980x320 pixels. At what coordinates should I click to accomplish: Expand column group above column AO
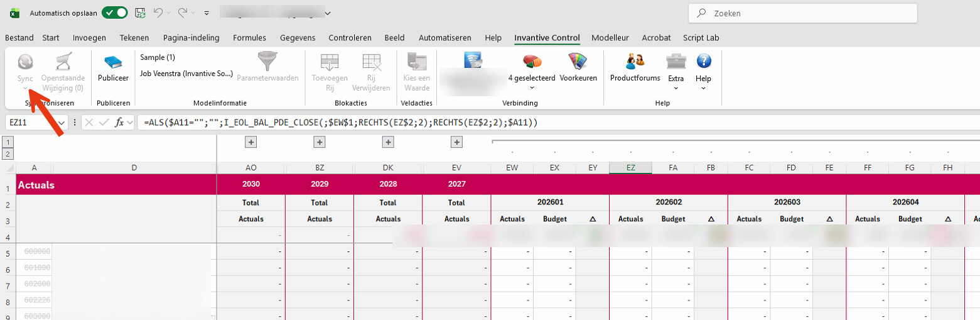(251, 143)
